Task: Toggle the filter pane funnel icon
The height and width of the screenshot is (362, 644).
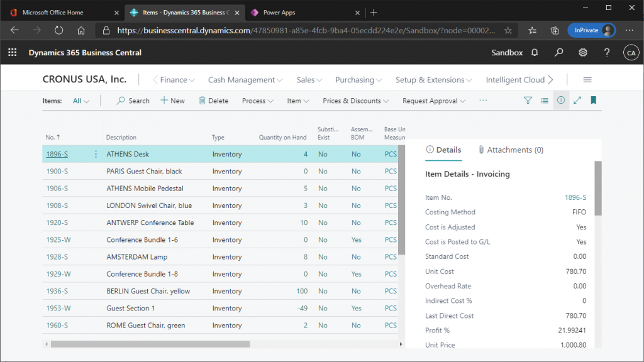Action: coord(528,101)
